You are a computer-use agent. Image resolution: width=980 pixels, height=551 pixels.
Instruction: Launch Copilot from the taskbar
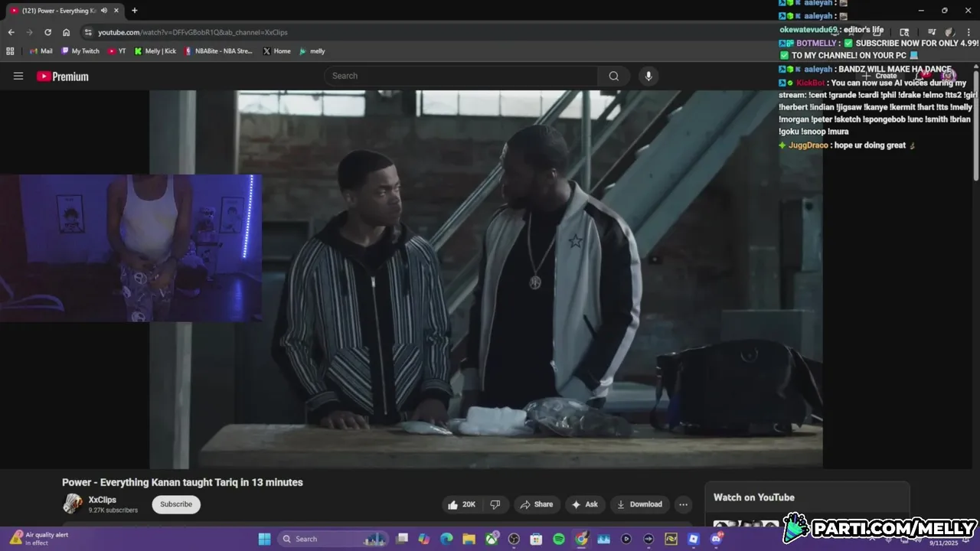(x=424, y=539)
